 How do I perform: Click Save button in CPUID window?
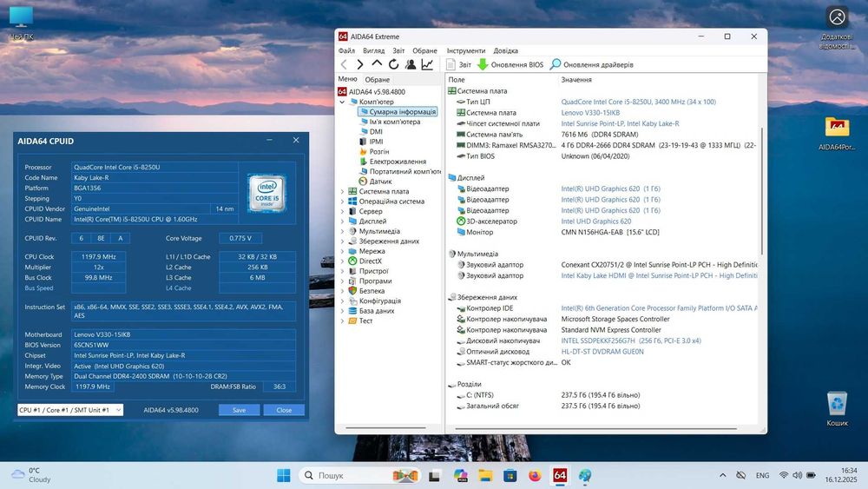(240, 410)
